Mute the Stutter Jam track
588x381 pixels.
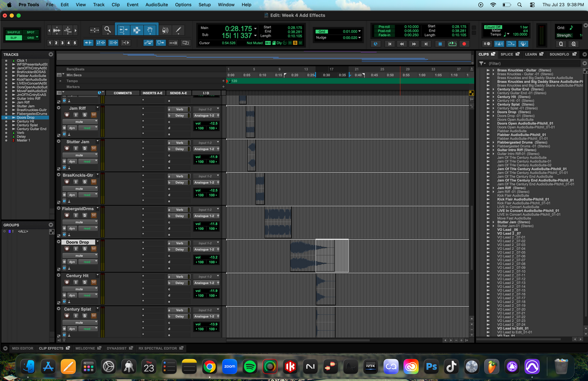coord(94,148)
